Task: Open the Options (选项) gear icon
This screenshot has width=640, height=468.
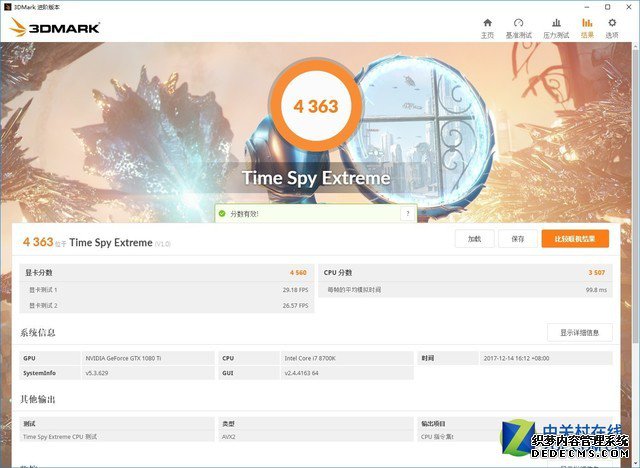Action: pos(612,23)
